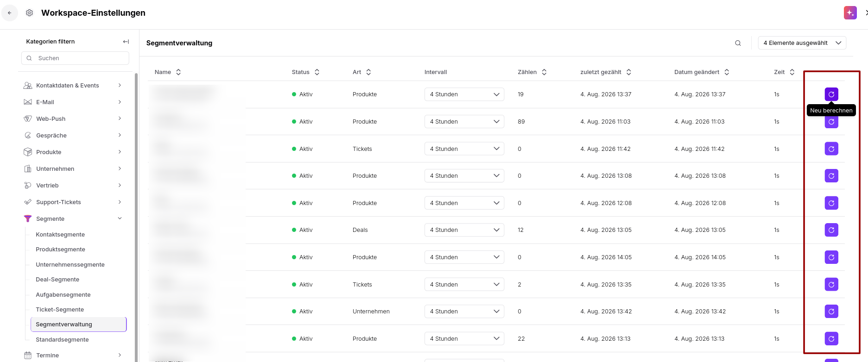Click the sidebar vertical scrollbar
This screenshot has width=868, height=362.
[x=136, y=217]
